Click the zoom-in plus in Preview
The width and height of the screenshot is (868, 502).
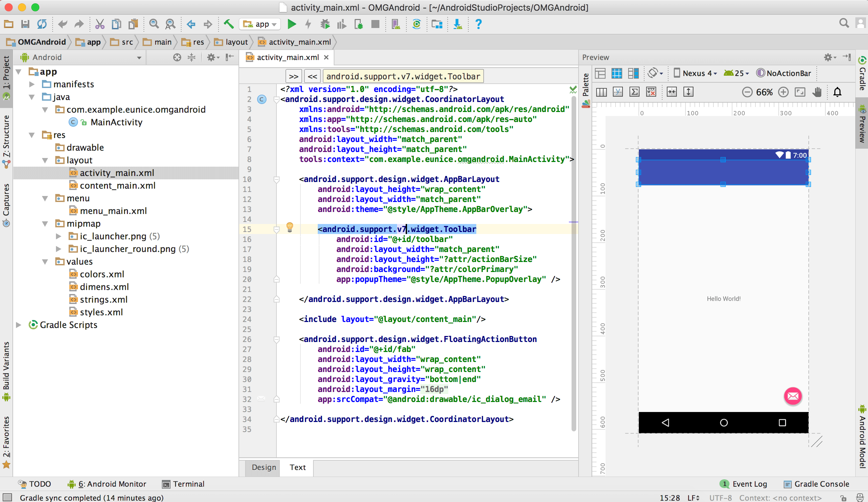[783, 92]
